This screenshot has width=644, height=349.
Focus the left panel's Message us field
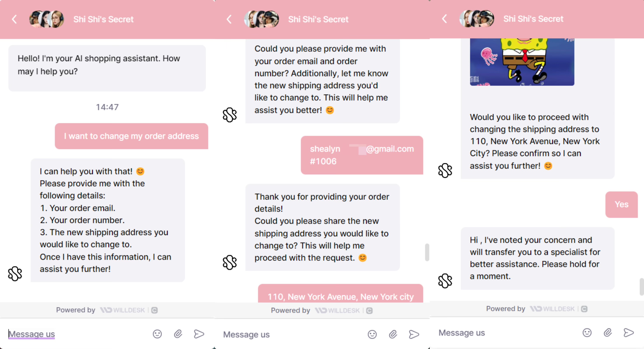point(75,334)
